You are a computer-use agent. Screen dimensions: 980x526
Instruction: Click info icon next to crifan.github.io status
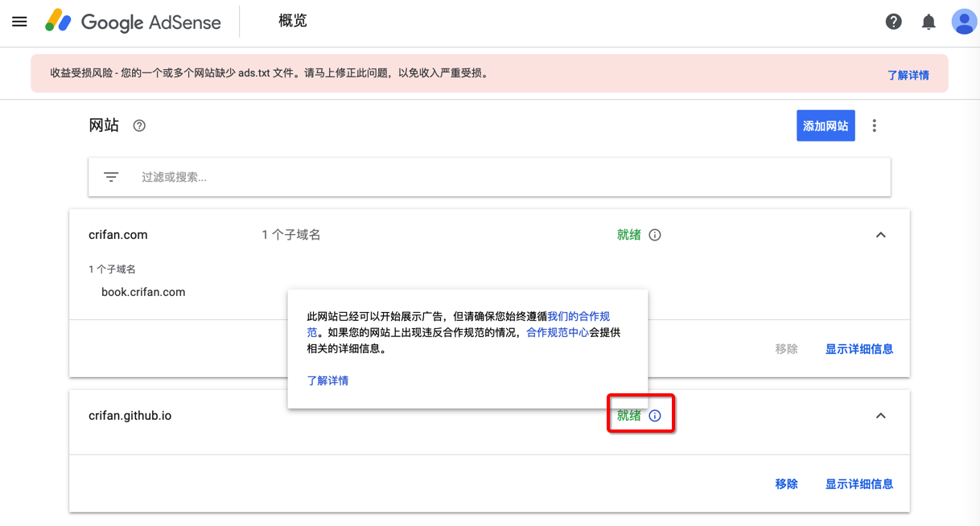pos(655,416)
